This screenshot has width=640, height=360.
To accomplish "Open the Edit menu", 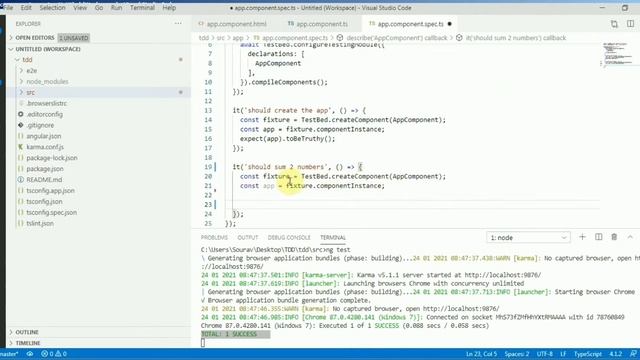I will click(x=26, y=8).
